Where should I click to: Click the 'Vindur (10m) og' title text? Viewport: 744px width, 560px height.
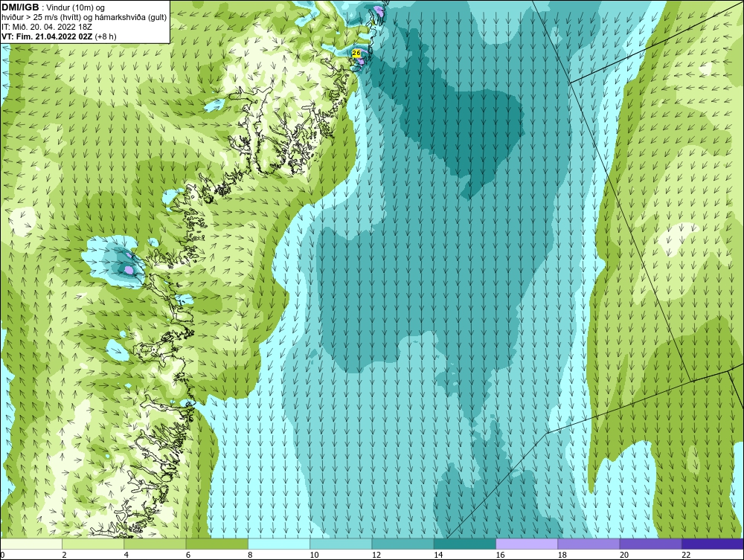click(77, 8)
